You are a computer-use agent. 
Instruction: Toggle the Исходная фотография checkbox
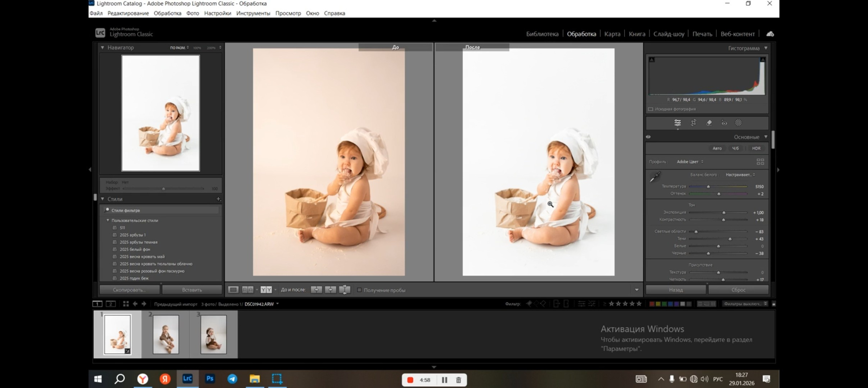point(651,109)
